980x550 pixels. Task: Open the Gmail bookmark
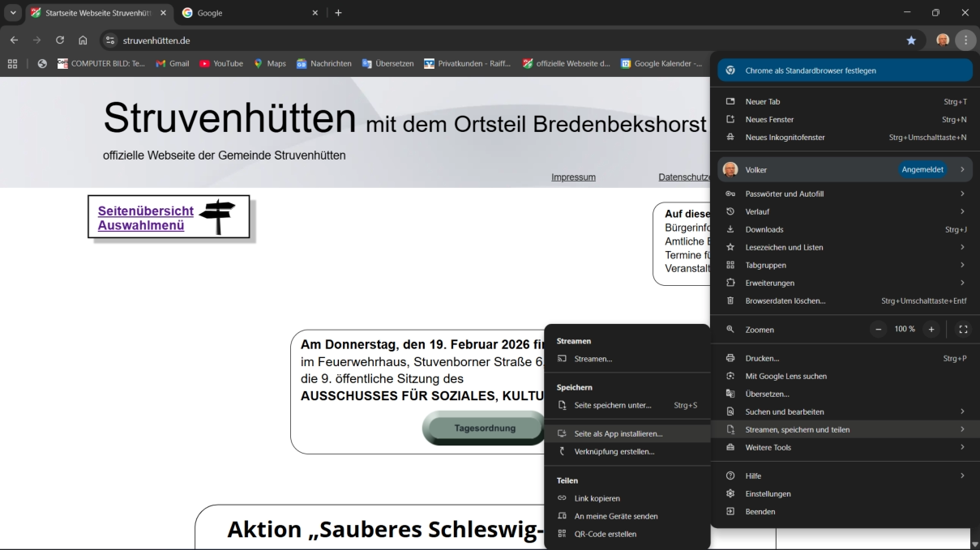coord(172,64)
